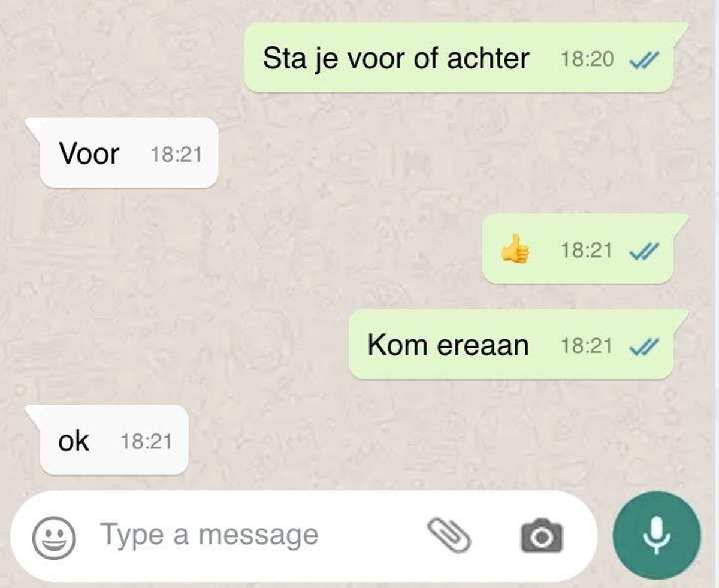
Task: Click the 18:21 timestamp on 'Kom ereaan'
Action: (x=587, y=346)
